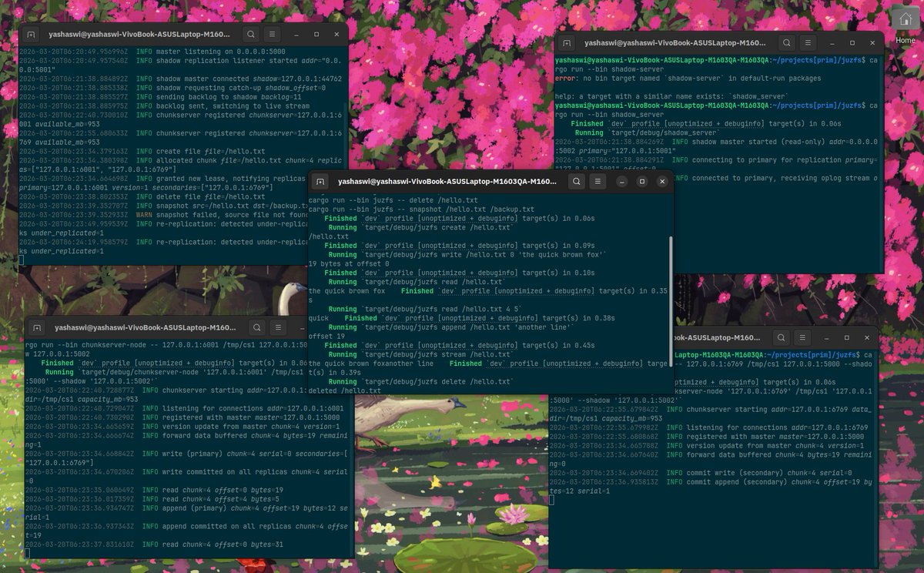Minimize the chunkserver 6001 terminal window
Screen dimensions: 924x573
[303, 327]
